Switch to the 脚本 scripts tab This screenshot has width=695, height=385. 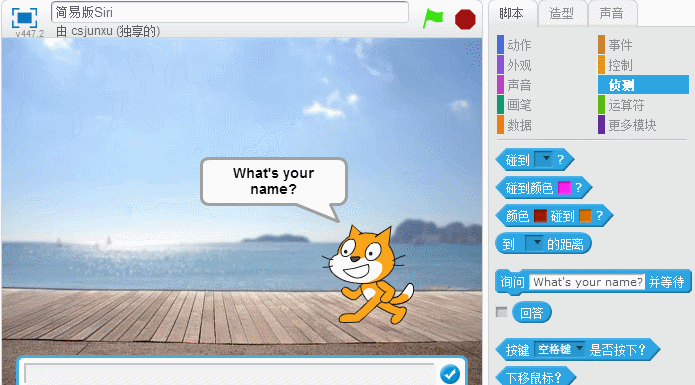click(511, 14)
